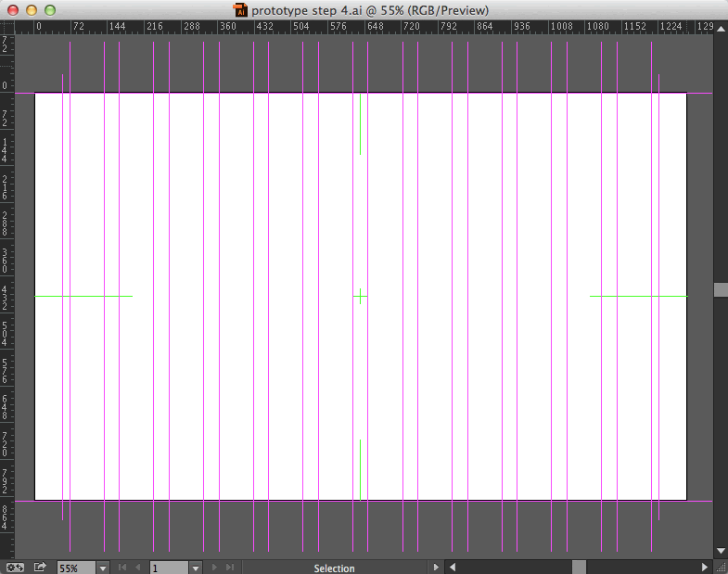Click the vertical scrollbar thumb

tap(721, 290)
